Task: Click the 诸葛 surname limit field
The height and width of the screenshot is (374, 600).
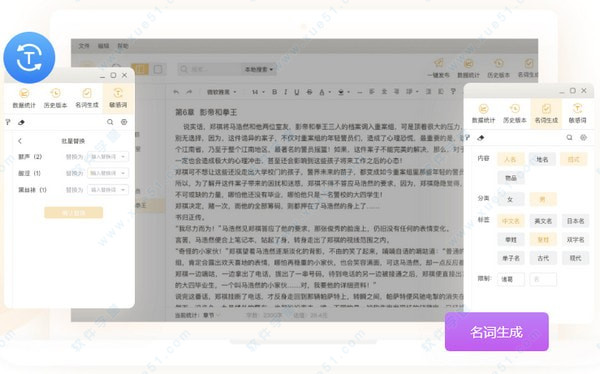Action: point(511,279)
